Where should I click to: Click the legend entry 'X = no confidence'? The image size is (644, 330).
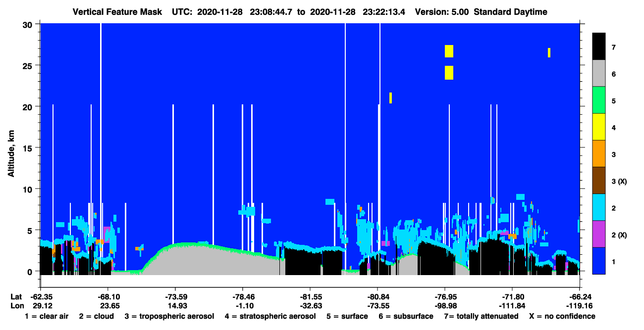(562, 317)
